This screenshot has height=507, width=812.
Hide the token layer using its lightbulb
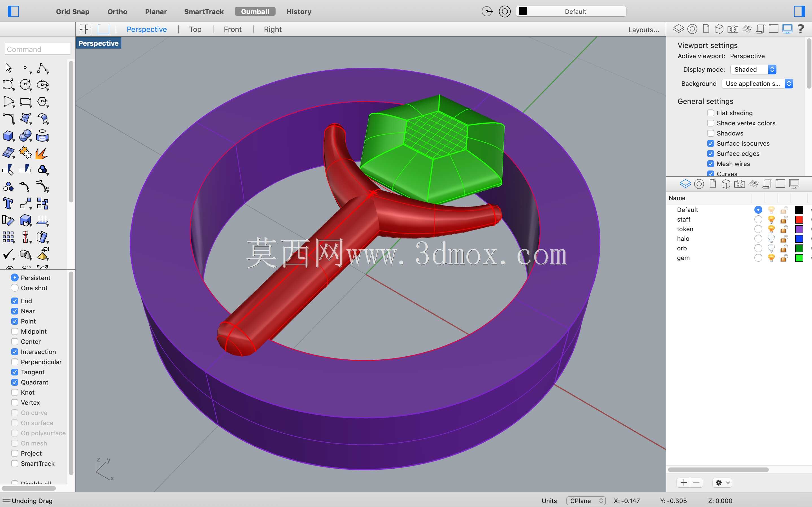(x=771, y=229)
